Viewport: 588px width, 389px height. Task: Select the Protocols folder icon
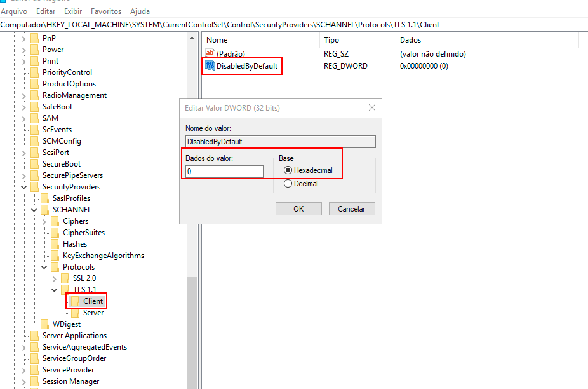pos(55,267)
